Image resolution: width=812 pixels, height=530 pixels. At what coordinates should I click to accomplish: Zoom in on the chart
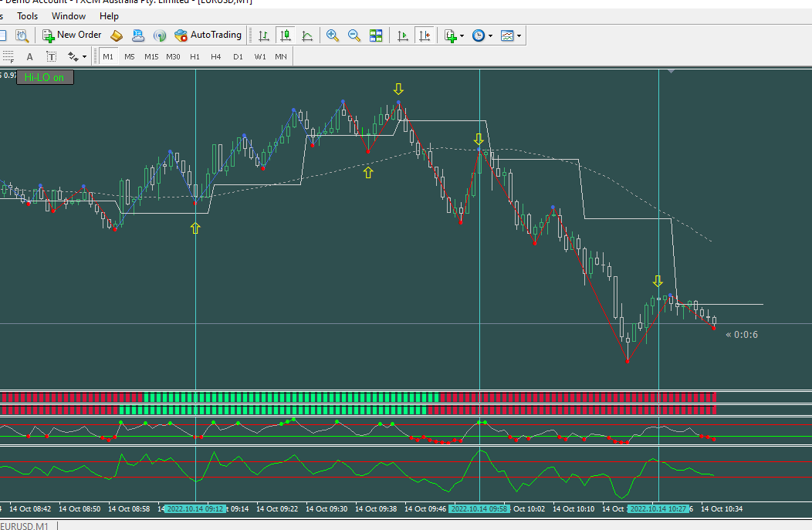[333, 35]
